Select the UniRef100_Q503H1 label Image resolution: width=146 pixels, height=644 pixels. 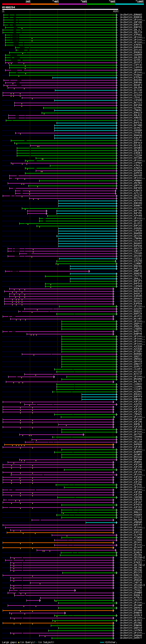pos(131,555)
